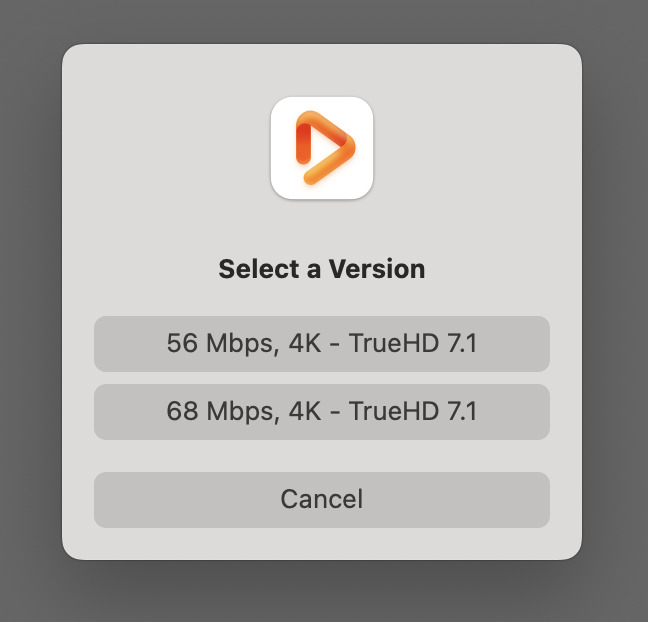648x622 pixels.
Task: Select the 56 Mbps, 4K TrueHD 7.1 version
Action: (x=322, y=344)
